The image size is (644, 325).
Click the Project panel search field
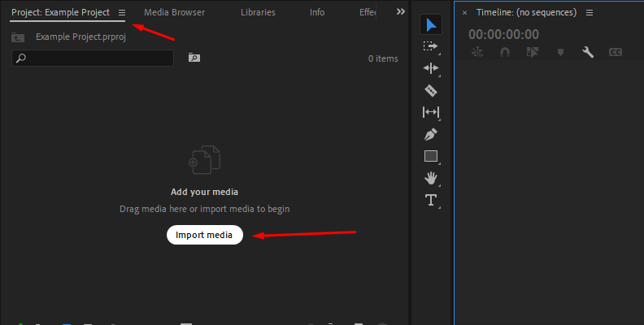point(93,58)
